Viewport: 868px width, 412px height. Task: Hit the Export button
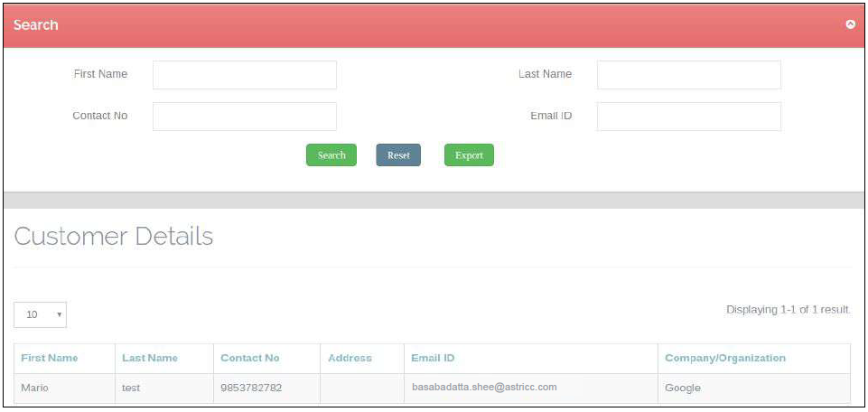point(469,155)
